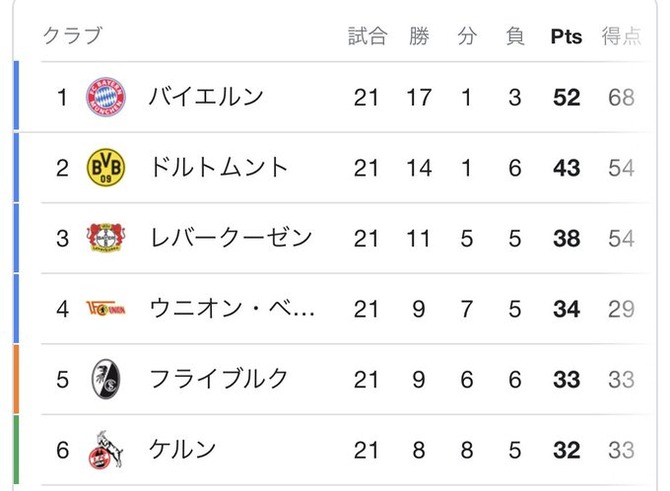This screenshot has height=491, width=670.
Task: Click the Bayern Munich club crest
Action: (106, 97)
